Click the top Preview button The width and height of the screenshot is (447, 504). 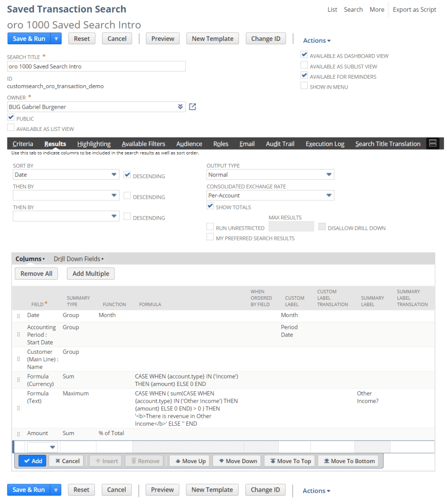pyautogui.click(x=163, y=38)
